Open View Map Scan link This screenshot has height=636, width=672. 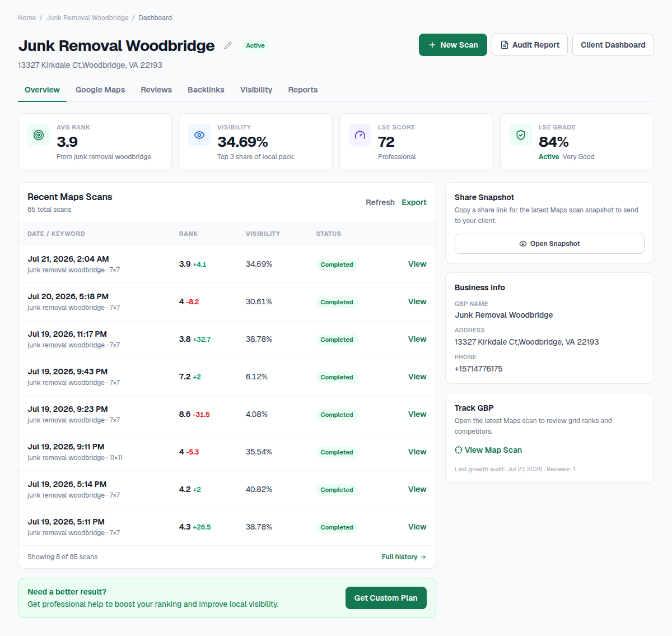[x=488, y=450]
